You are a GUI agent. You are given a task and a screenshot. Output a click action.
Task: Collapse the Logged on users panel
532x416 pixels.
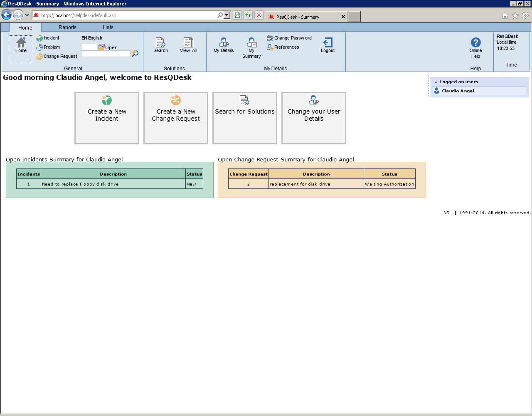pyautogui.click(x=436, y=82)
